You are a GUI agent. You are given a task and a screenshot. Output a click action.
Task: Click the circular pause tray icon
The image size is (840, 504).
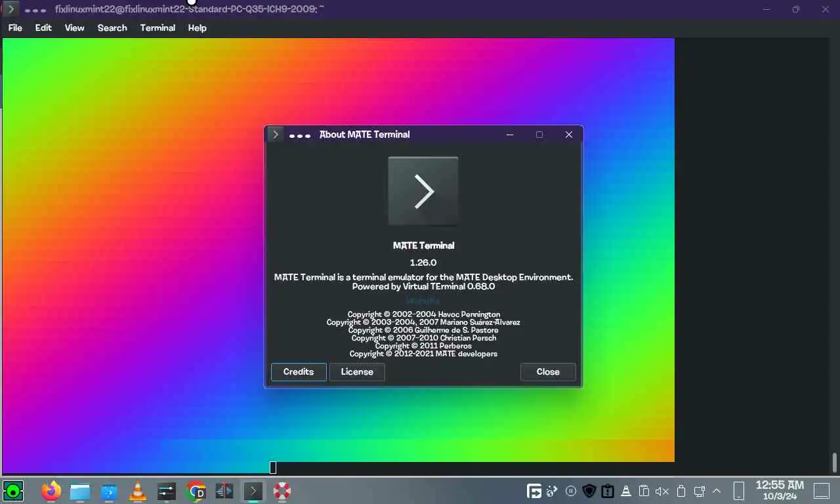click(x=571, y=491)
